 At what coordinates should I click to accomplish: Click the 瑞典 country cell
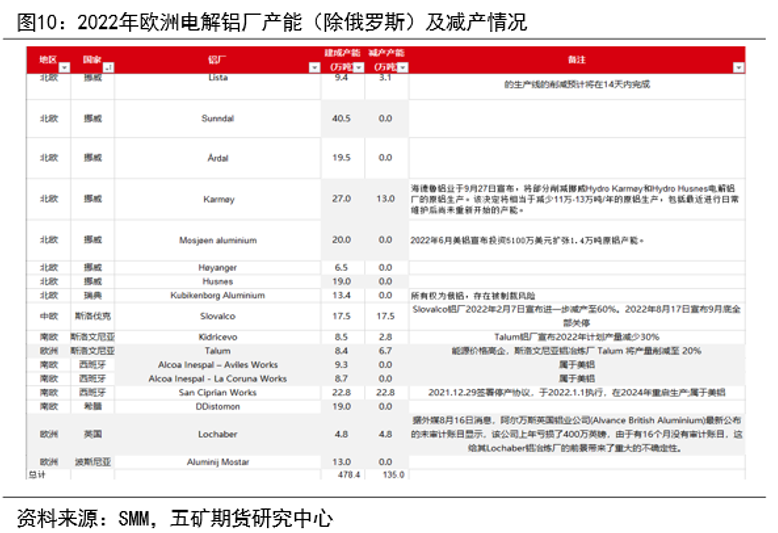point(92,295)
